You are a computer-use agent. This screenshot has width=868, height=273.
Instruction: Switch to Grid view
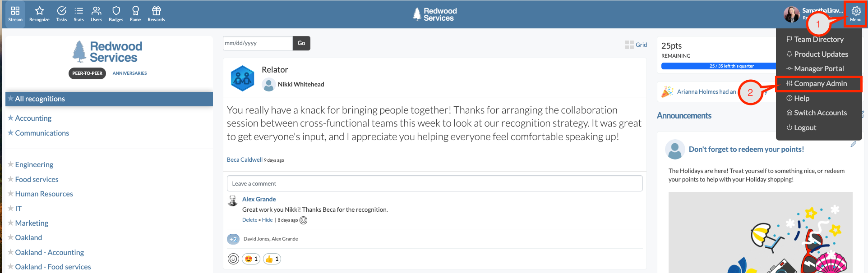(636, 45)
